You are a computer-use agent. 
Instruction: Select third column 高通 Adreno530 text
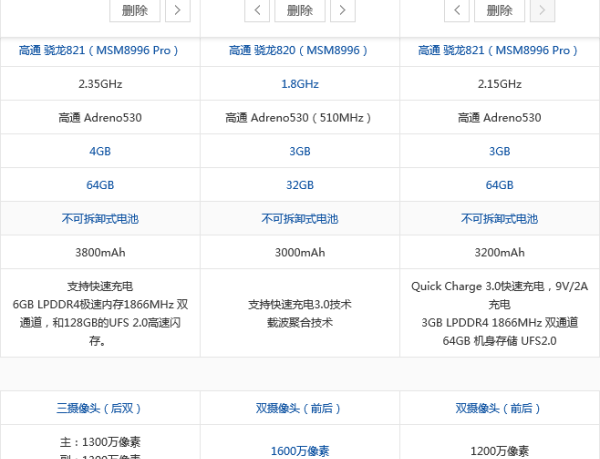coord(500,118)
